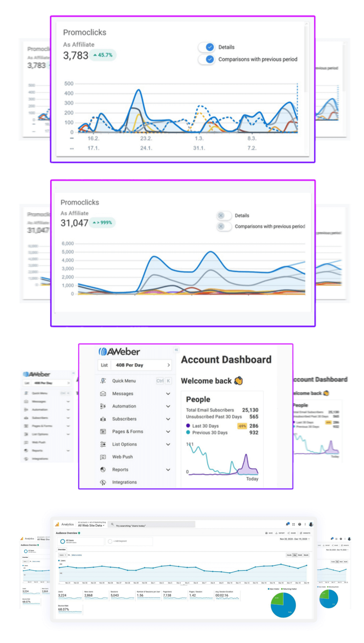Expand the Messages submenu chevron
This screenshot has width=364, height=643.
tap(168, 394)
